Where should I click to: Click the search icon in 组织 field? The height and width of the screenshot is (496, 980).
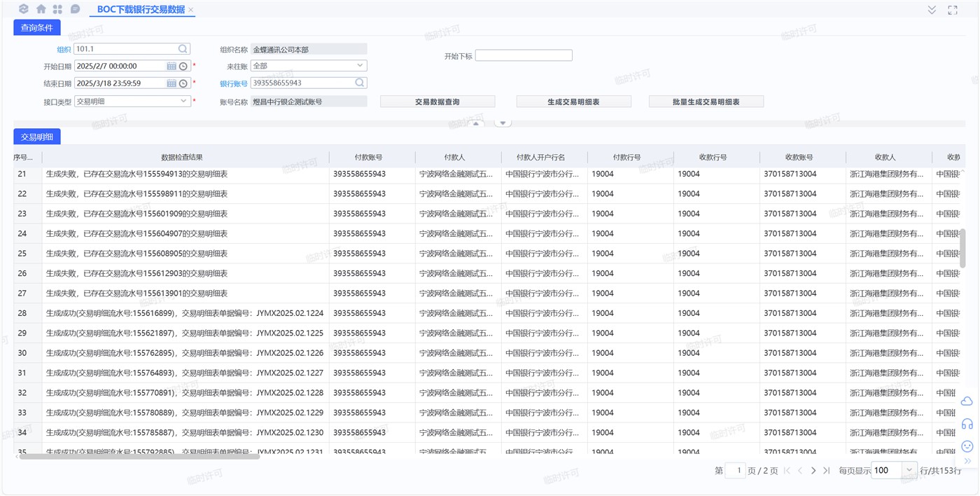click(x=183, y=49)
